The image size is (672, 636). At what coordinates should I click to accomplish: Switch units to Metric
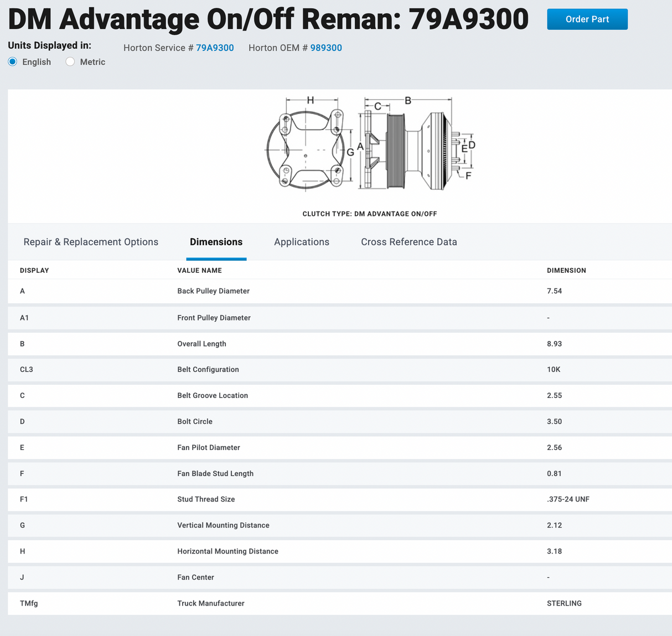[70, 62]
